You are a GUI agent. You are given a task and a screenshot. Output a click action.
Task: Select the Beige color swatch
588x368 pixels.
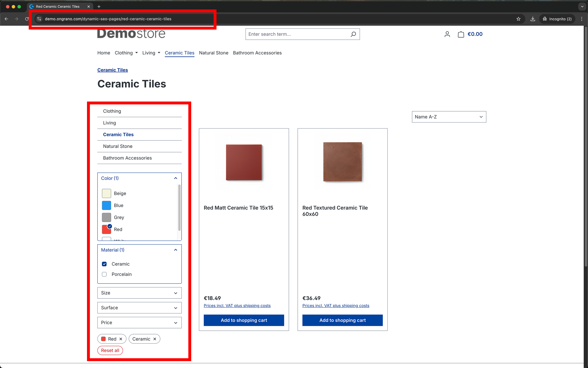click(107, 193)
